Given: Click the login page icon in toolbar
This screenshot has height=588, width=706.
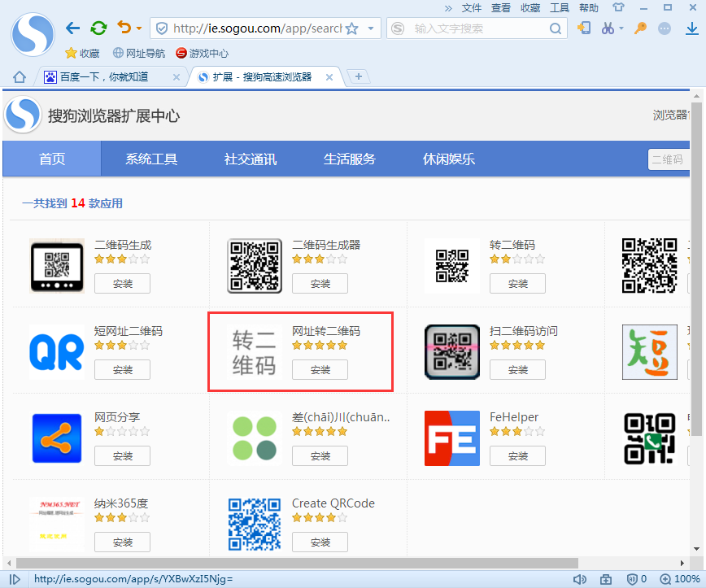Looking at the screenshot, I should tap(584, 28).
